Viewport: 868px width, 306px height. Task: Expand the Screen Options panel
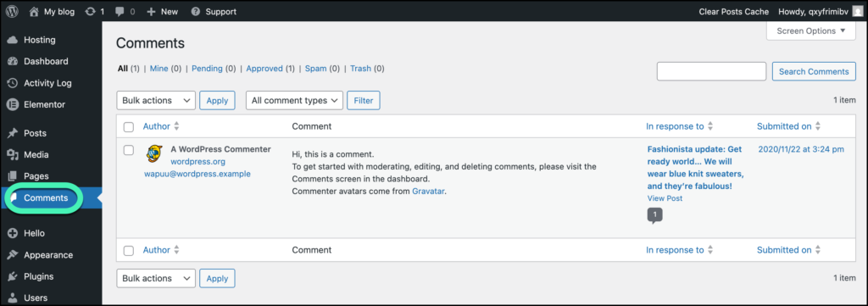click(x=811, y=31)
